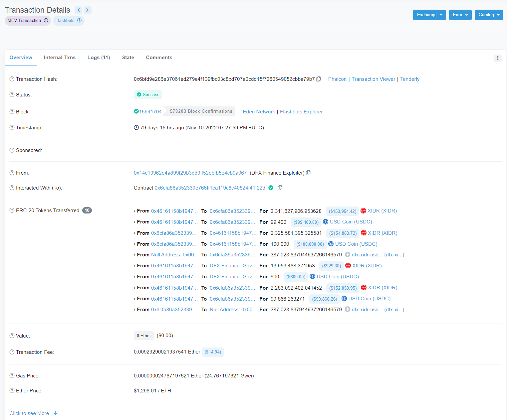Open the Phalcon link
This screenshot has width=507, height=420.
click(x=337, y=79)
